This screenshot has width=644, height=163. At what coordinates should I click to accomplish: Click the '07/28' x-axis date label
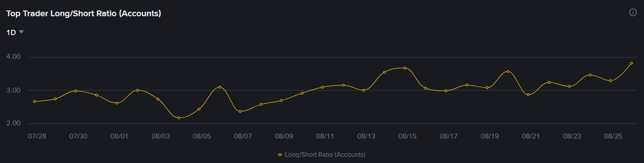pyautogui.click(x=37, y=136)
